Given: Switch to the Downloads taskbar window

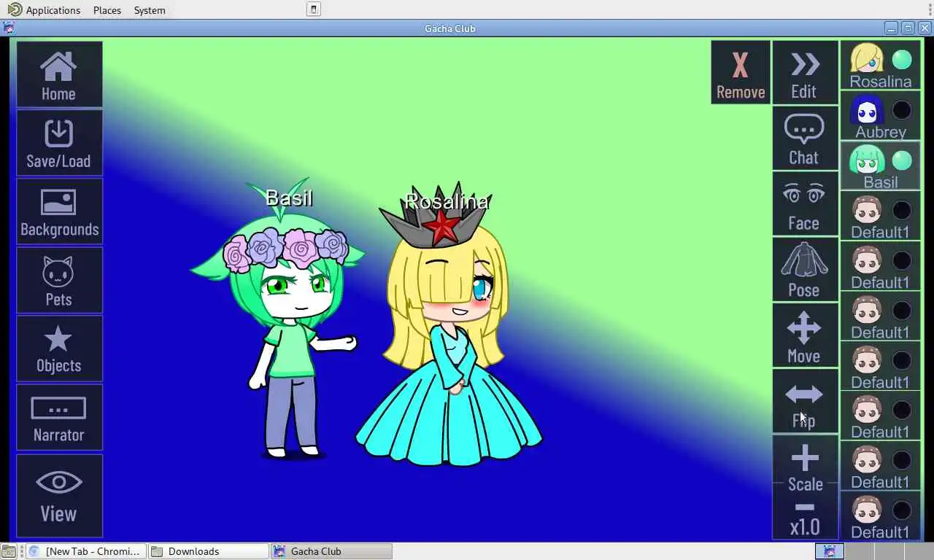Looking at the screenshot, I should (x=208, y=551).
